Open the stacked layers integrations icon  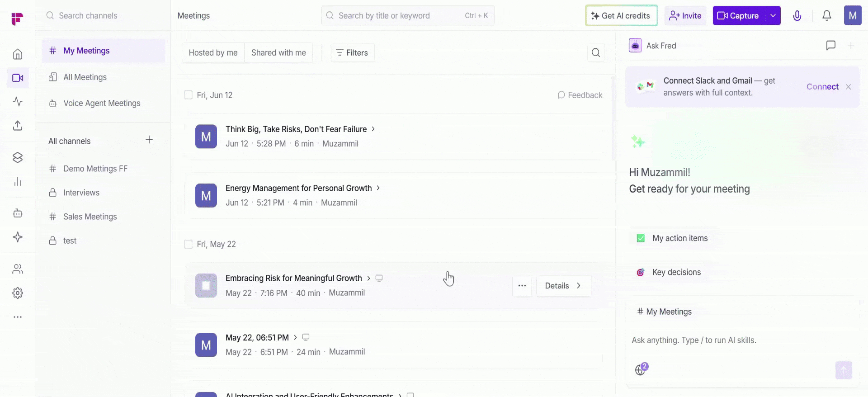(18, 157)
